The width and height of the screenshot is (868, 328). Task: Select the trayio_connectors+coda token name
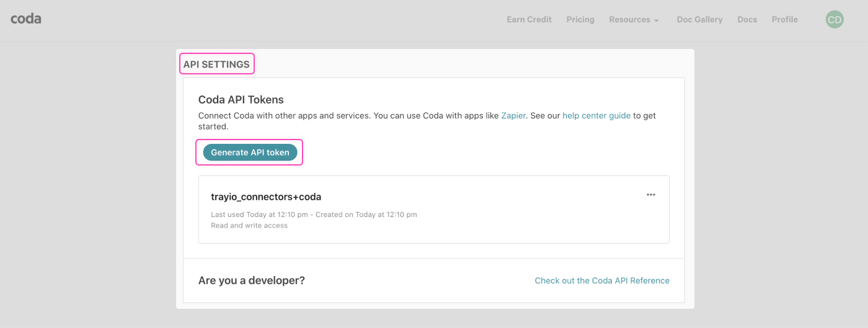(x=266, y=197)
